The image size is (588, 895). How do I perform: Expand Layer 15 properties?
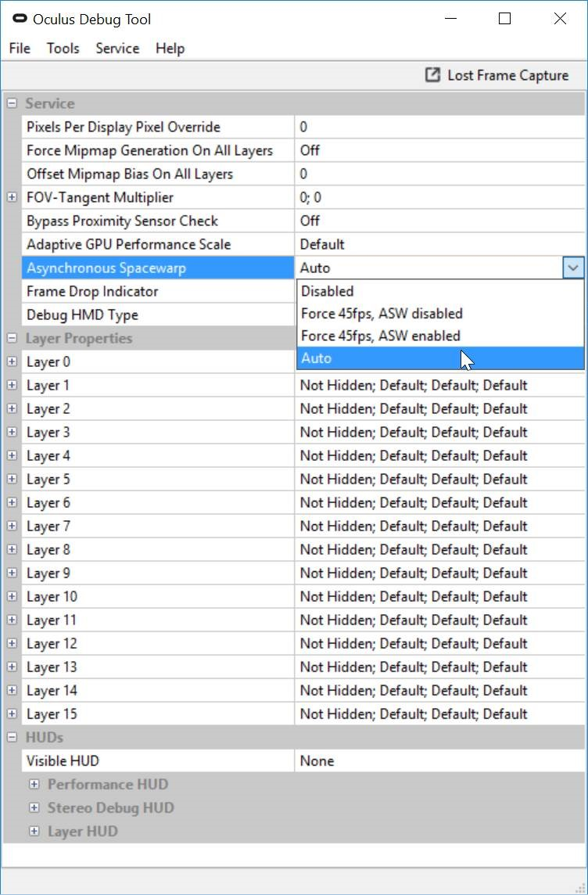pyautogui.click(x=12, y=713)
